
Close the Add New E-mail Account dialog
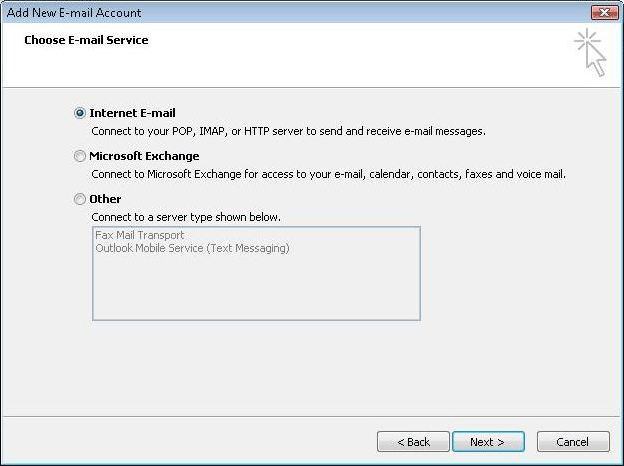tap(604, 13)
